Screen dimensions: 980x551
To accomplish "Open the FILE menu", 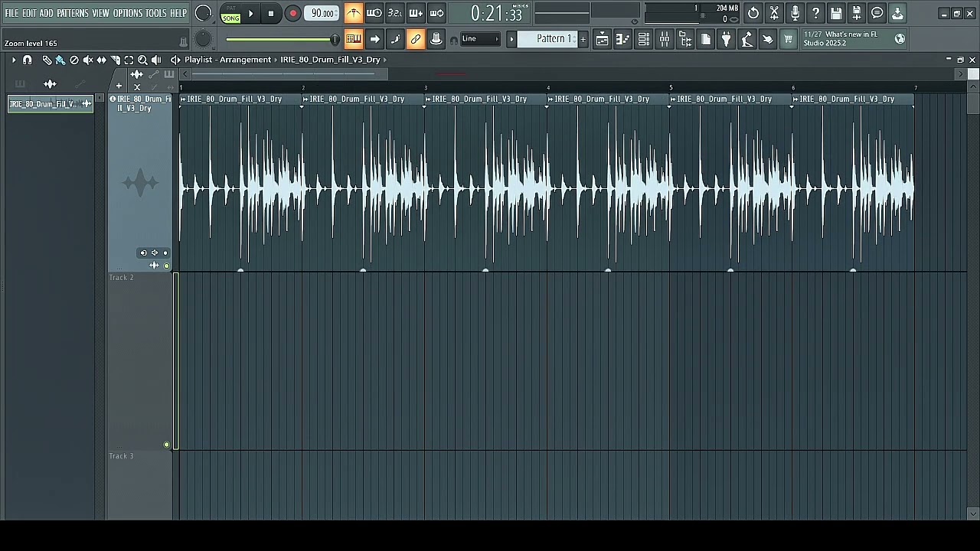I will 11,13.
